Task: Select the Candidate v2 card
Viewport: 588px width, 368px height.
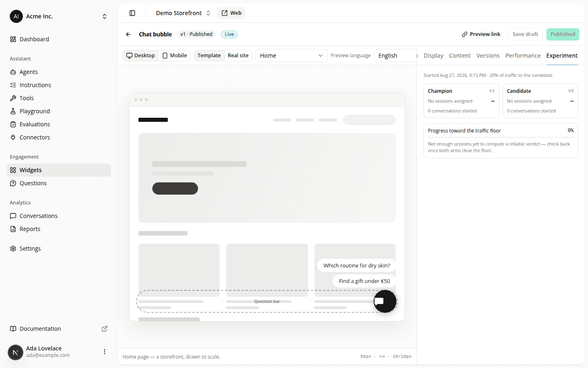Action: tap(540, 101)
